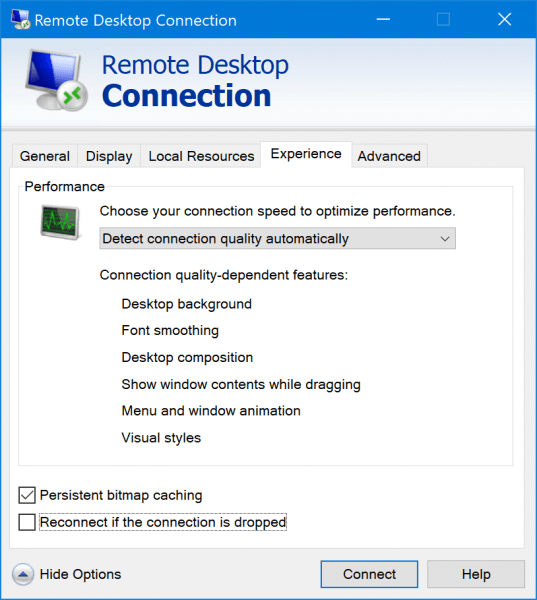Go to the Advanced tab
The width and height of the screenshot is (537, 600).
point(389,156)
